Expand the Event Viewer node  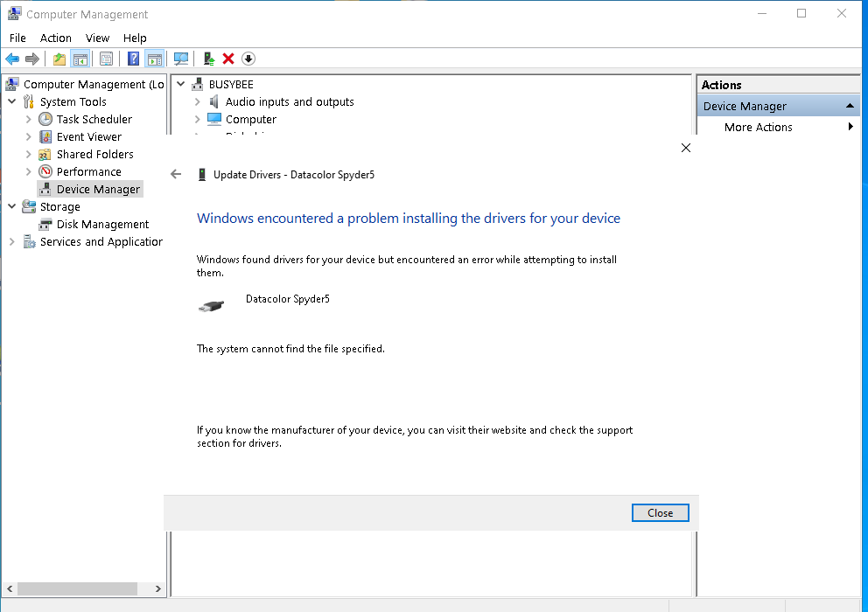tap(29, 136)
